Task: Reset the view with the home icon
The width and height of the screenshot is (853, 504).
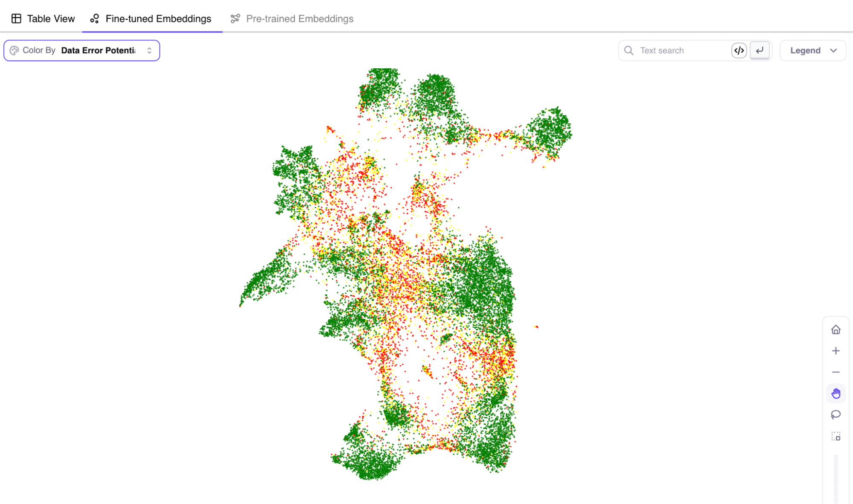Action: [836, 329]
